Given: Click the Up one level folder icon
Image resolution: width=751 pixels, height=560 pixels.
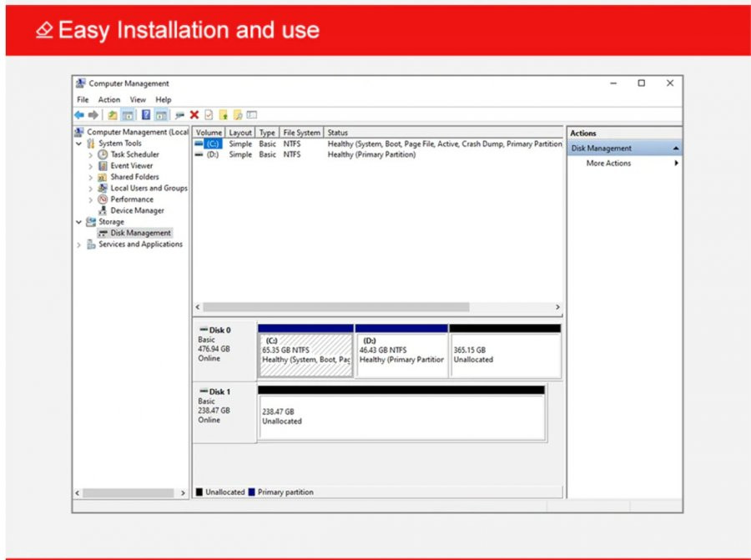Looking at the screenshot, I should [113, 115].
